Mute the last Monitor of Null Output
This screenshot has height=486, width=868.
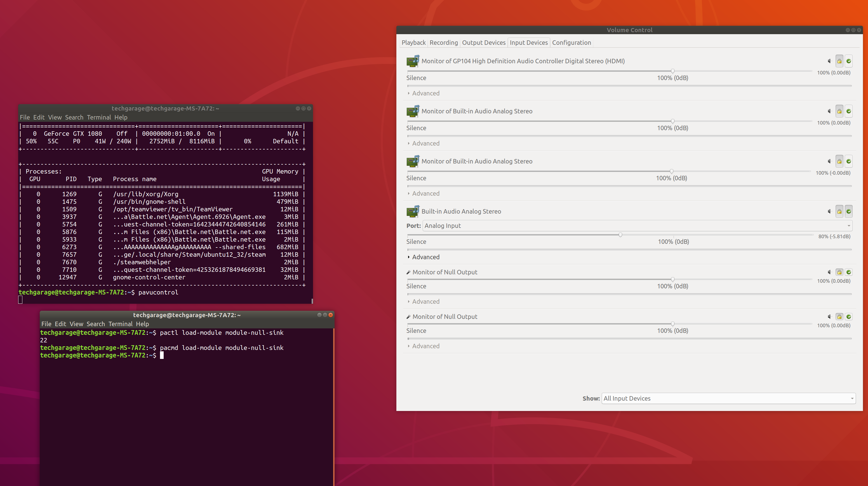point(829,317)
